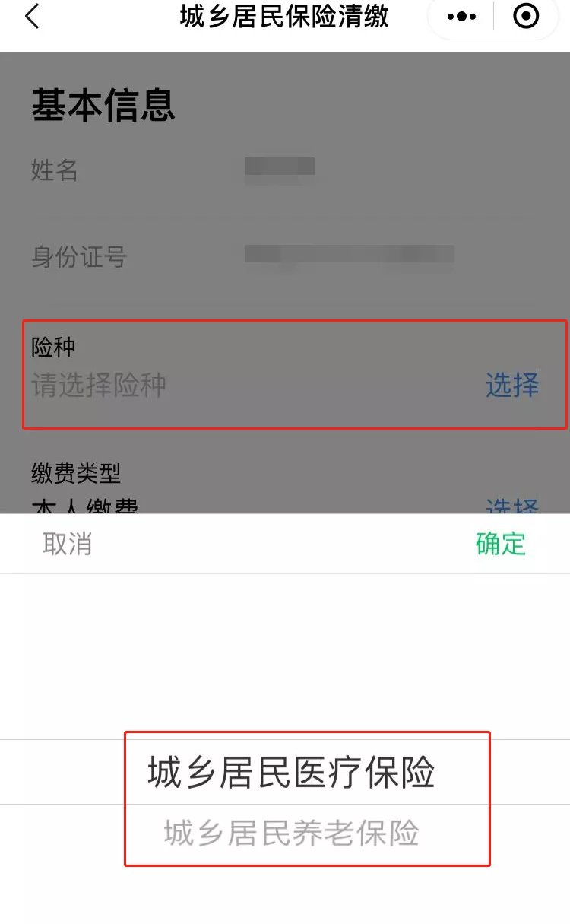The image size is (570, 924).
Task: Confirm the selection with 确定
Action: click(x=501, y=544)
